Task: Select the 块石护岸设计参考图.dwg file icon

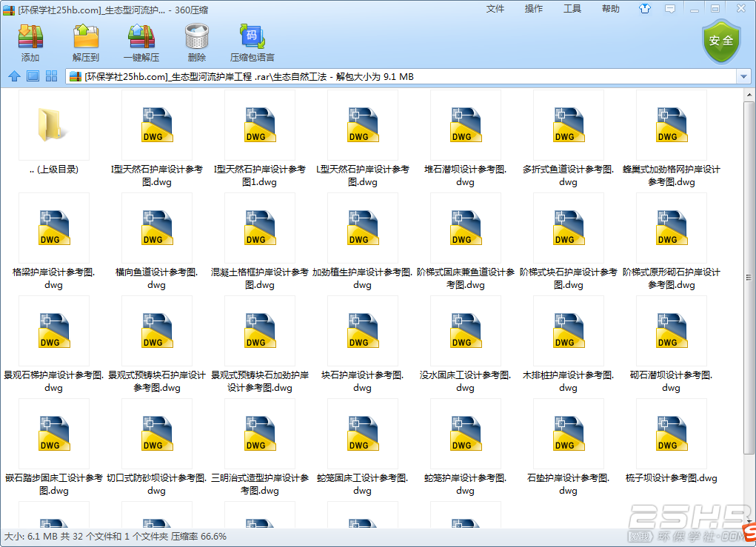Action: point(363,331)
